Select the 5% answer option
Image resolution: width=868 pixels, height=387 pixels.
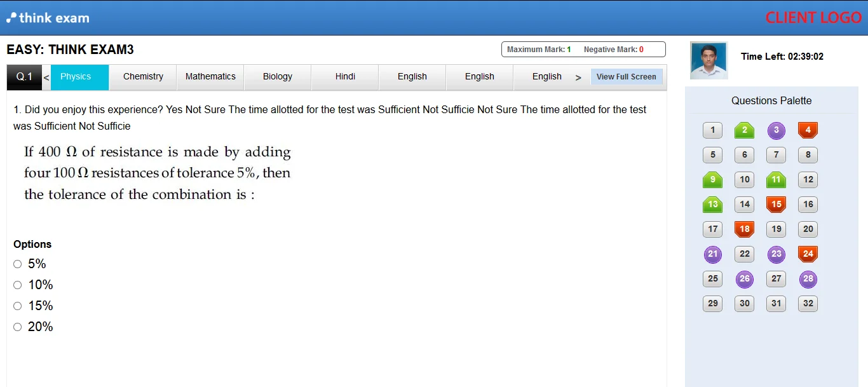point(17,264)
